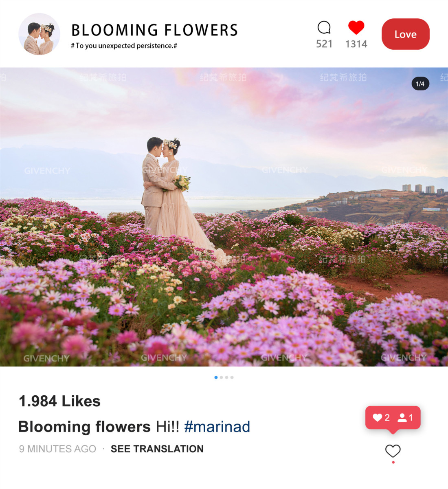The width and height of the screenshot is (448, 489).
Task: Click the red Love button
Action: point(406,34)
